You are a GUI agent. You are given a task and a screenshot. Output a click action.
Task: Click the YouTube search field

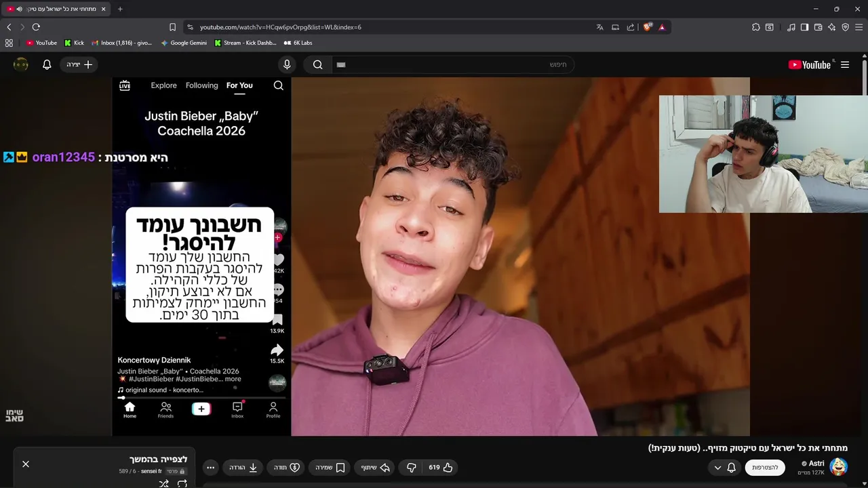point(453,64)
